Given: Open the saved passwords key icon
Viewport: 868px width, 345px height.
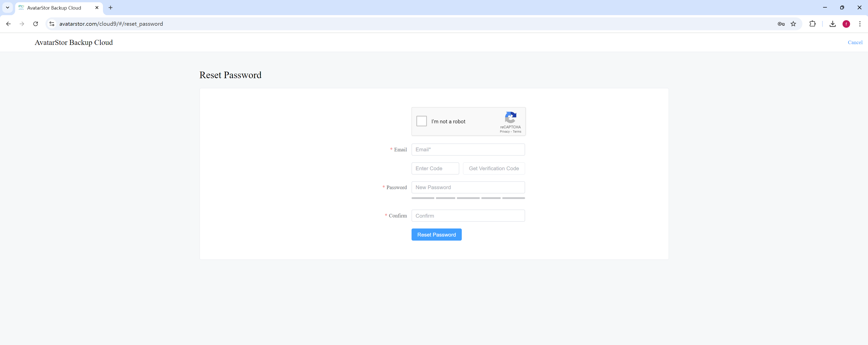Looking at the screenshot, I should 781,24.
